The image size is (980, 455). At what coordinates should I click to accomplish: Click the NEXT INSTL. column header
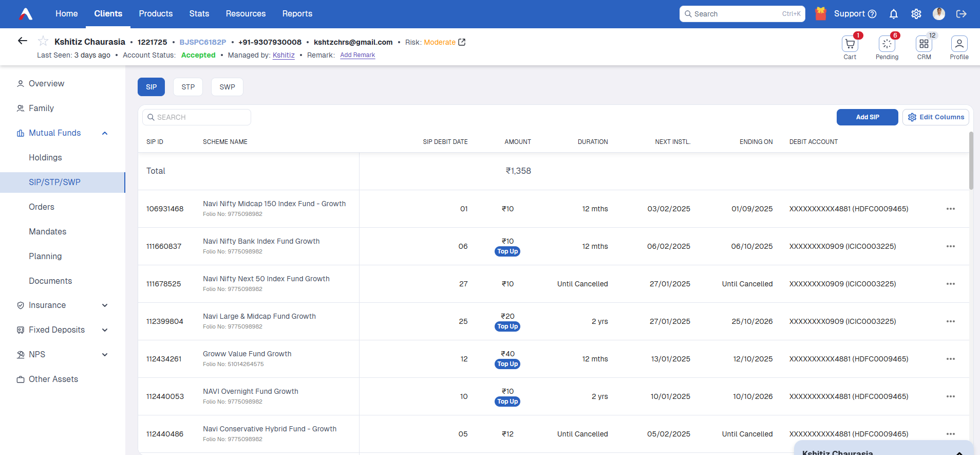click(672, 142)
